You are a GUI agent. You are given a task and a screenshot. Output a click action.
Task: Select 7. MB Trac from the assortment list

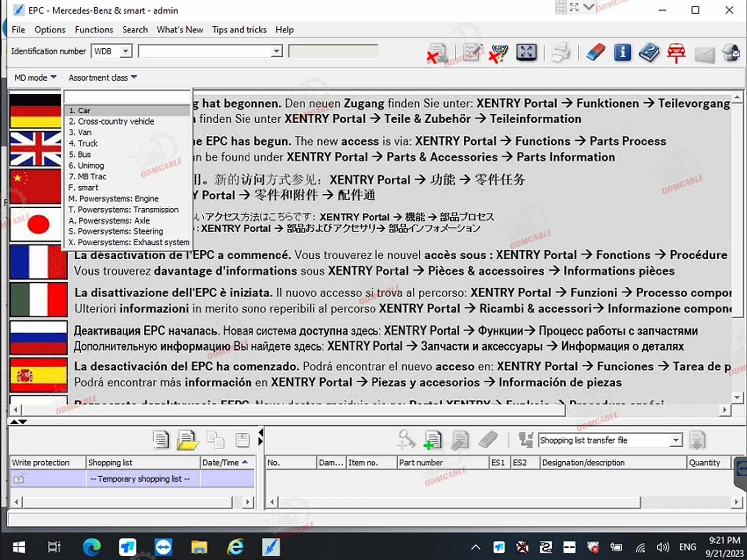click(x=87, y=176)
